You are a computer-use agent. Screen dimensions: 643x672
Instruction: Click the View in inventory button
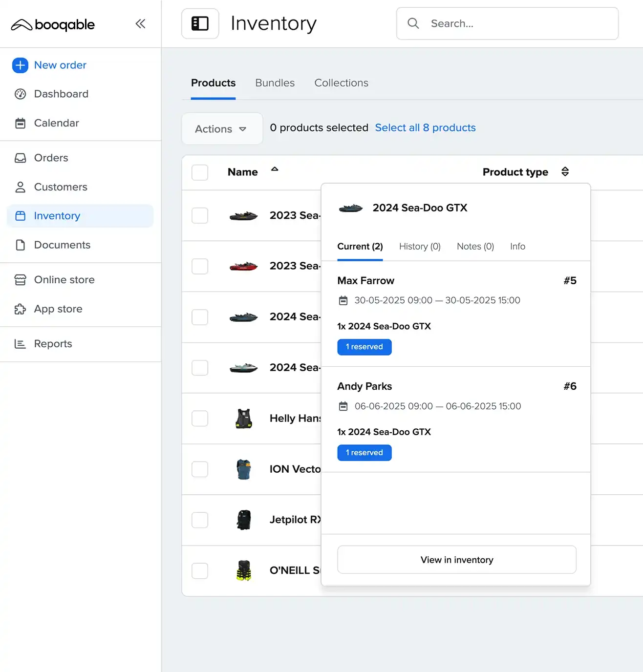(456, 560)
